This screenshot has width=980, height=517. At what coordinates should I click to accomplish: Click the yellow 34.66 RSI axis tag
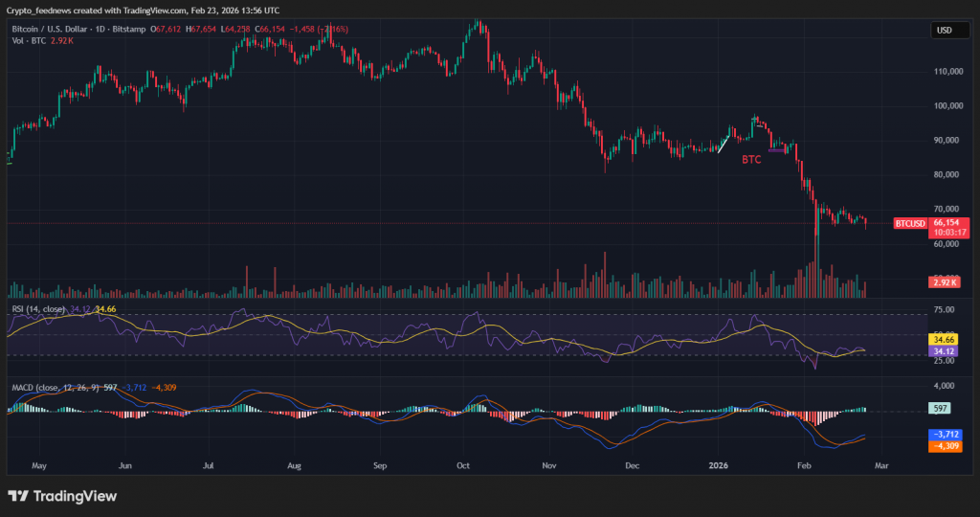(943, 340)
